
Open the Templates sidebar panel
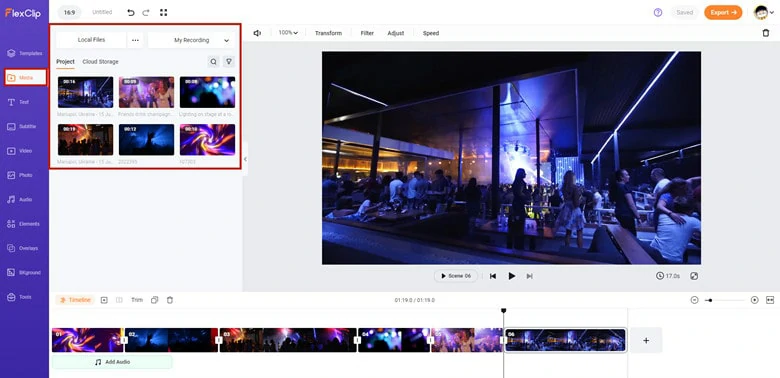tap(24, 53)
